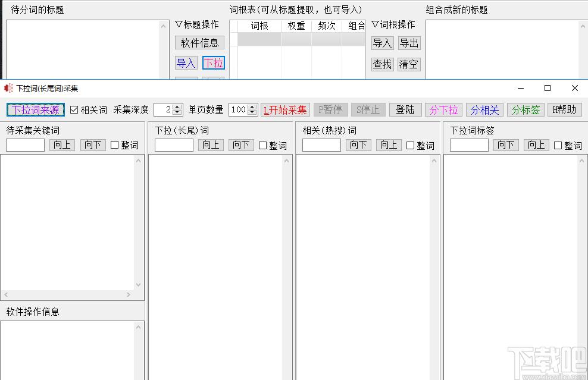Click the 相关(热搜)词 list scroll-up arrow
This screenshot has height=380, width=588.
(x=434, y=161)
